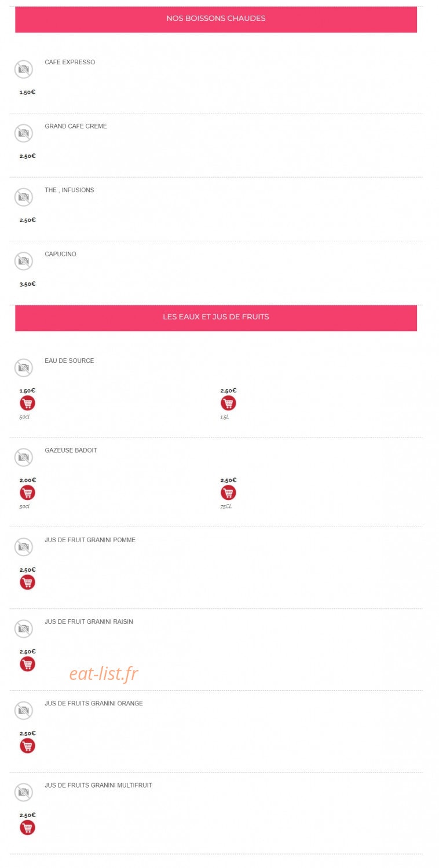Add Granini Raisin juice to cart
The image size is (439, 868).
(x=27, y=664)
